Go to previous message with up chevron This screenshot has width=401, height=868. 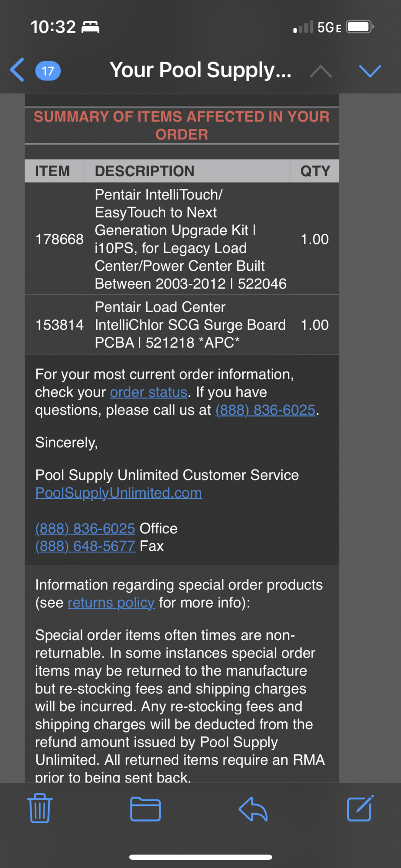[x=321, y=71]
